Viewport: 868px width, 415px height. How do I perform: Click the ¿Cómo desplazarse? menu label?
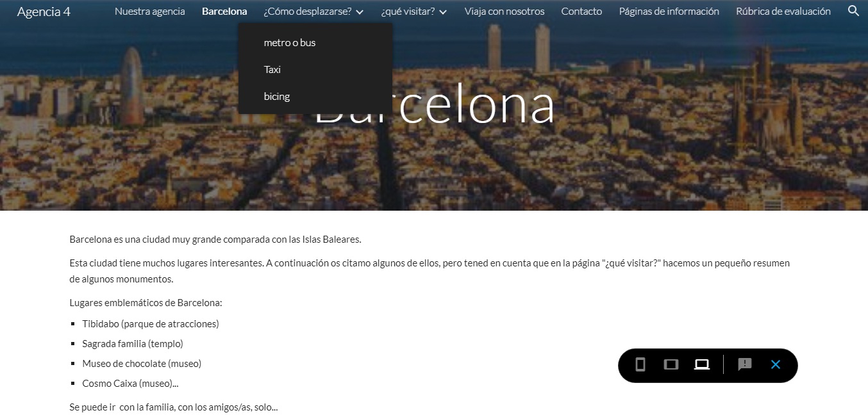click(308, 12)
